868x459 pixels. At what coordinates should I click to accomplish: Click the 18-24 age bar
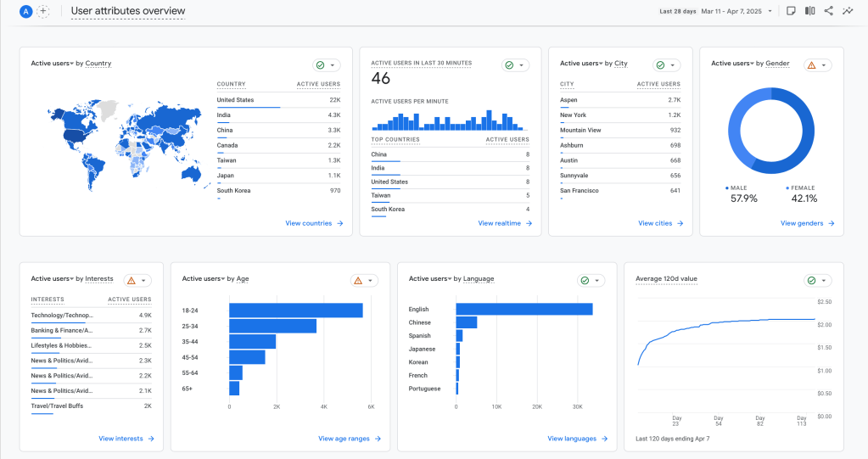point(295,311)
